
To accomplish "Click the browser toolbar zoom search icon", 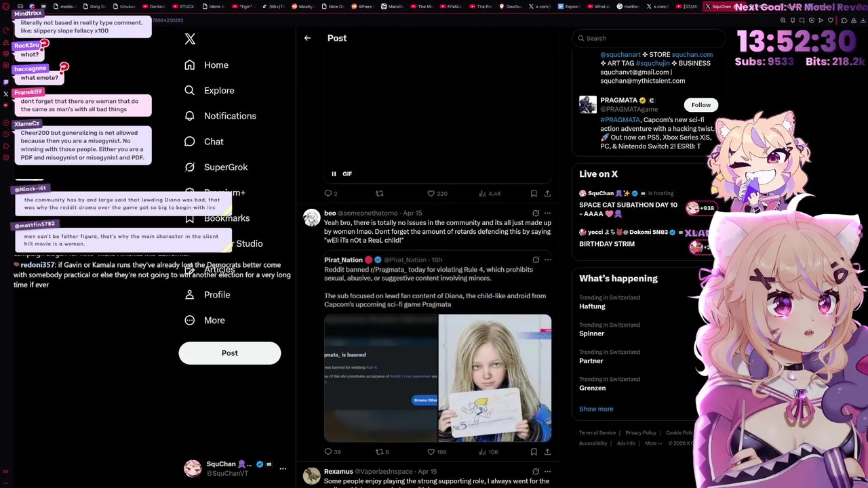I will [x=783, y=20].
